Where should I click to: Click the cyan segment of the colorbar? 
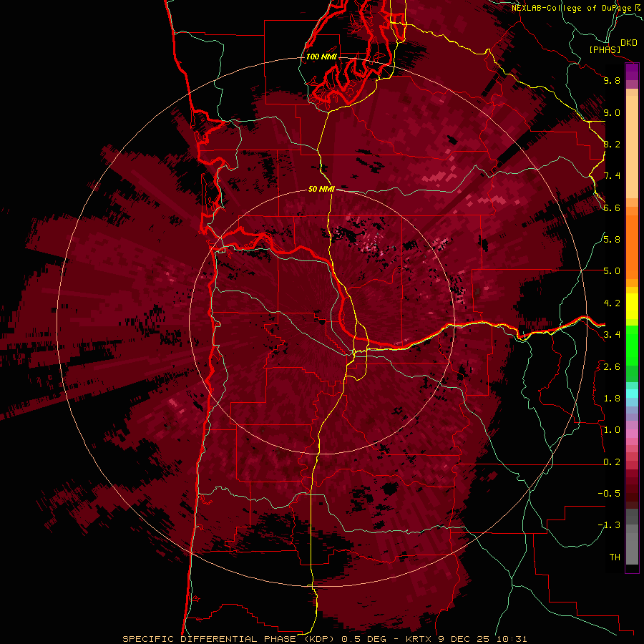(x=632, y=394)
